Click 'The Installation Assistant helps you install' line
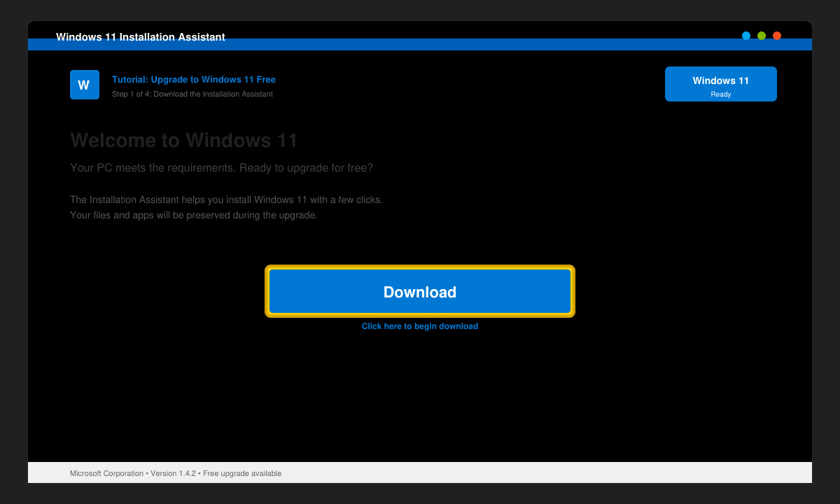The image size is (840, 504). click(226, 199)
